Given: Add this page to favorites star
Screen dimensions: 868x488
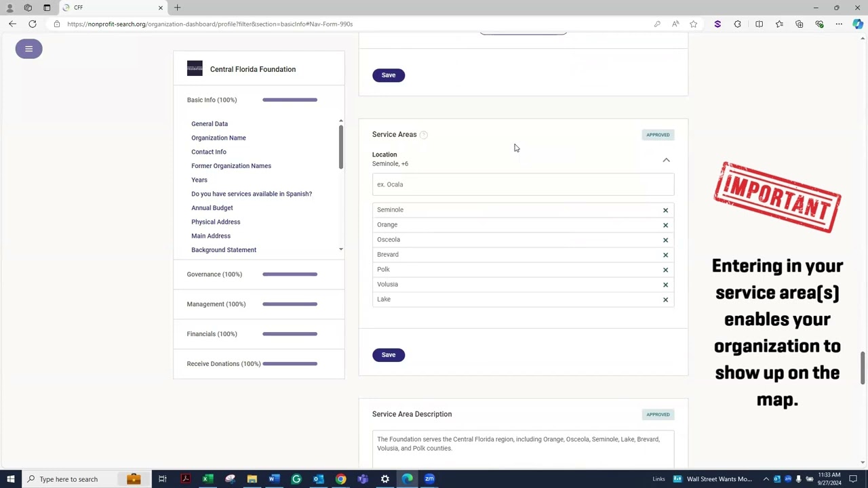Looking at the screenshot, I should pos(693,24).
